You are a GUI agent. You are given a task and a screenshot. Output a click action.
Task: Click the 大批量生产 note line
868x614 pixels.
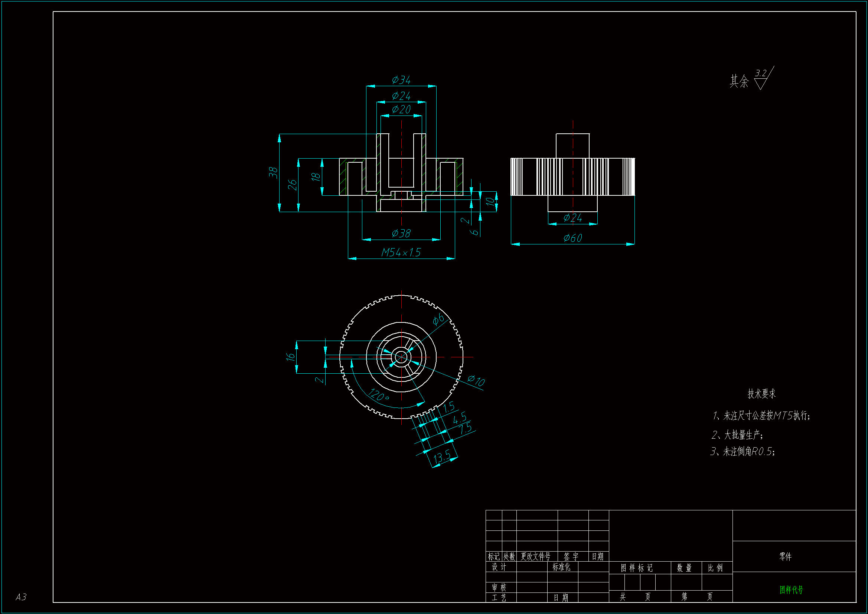coord(737,435)
